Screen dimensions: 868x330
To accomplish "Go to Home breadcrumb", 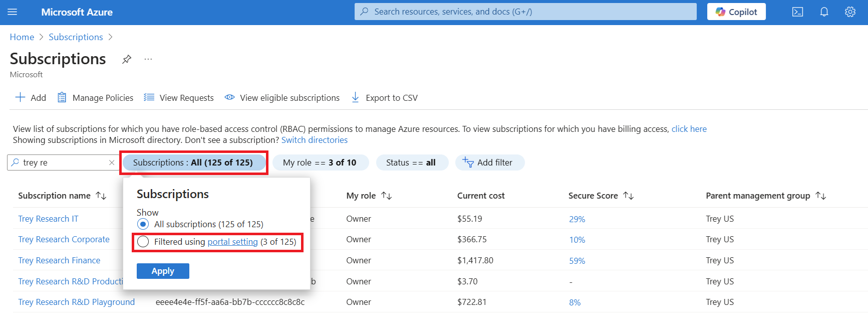I will [x=22, y=37].
